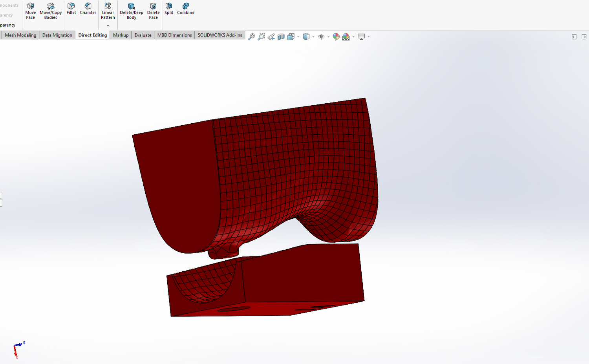Viewport: 589px width, 364px height.
Task: Select the Move Face tool
Action: click(31, 10)
